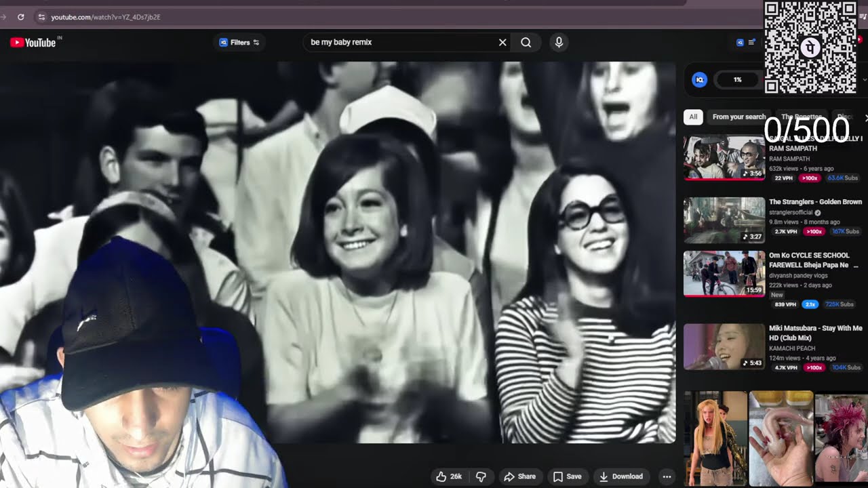The image size is (868, 488).
Task: Open the Om Ko CYCLE SE SCHOOL thumbnail
Action: click(x=724, y=274)
